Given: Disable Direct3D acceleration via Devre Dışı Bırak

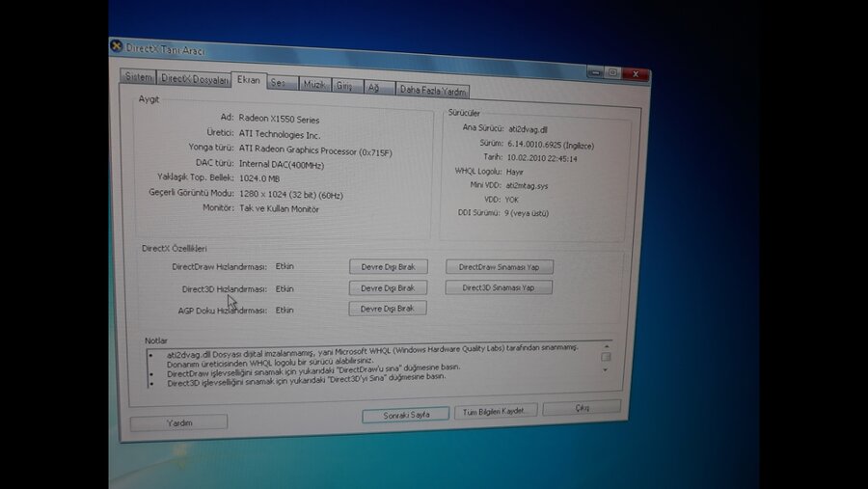Looking at the screenshot, I should [x=388, y=288].
